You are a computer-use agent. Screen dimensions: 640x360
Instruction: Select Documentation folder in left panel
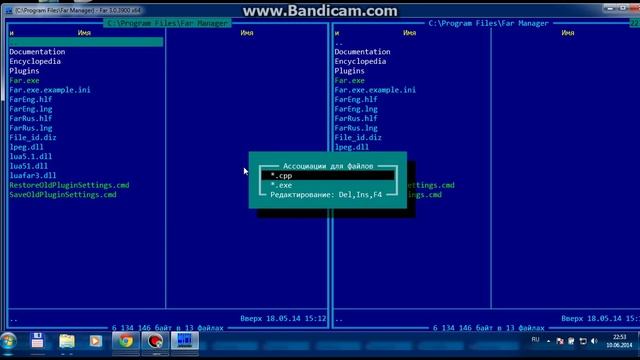[37, 52]
